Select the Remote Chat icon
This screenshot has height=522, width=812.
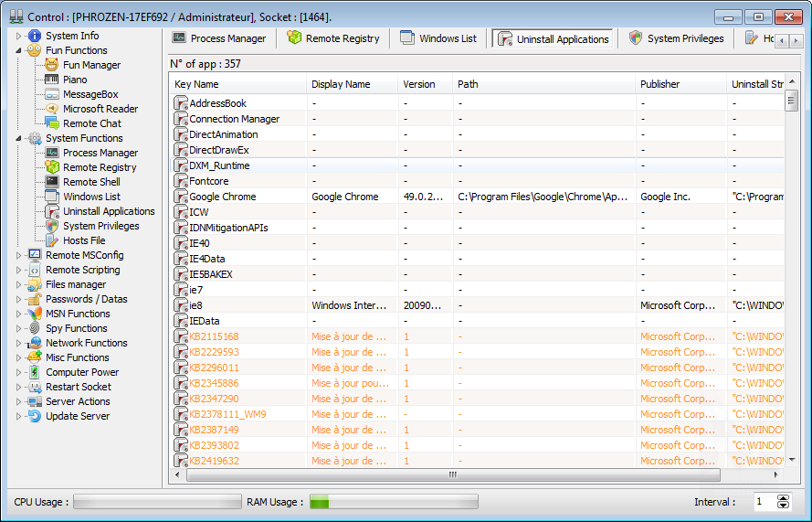click(52, 123)
